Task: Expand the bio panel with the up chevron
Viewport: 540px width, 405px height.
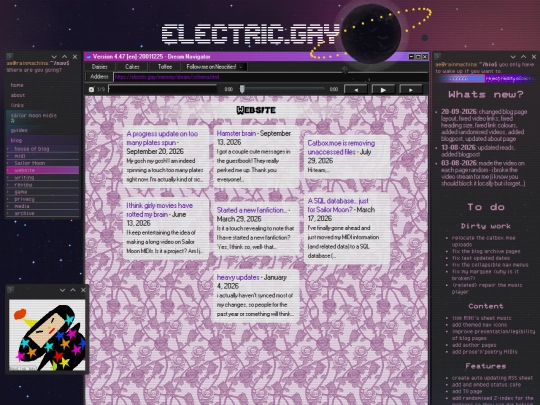Action: (x=523, y=56)
